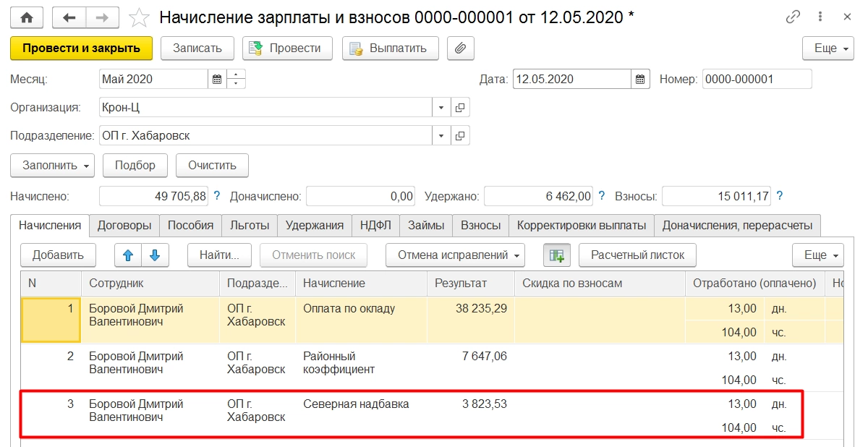
Task: Select the Районный коэффициент cell
Action: [x=361, y=367]
